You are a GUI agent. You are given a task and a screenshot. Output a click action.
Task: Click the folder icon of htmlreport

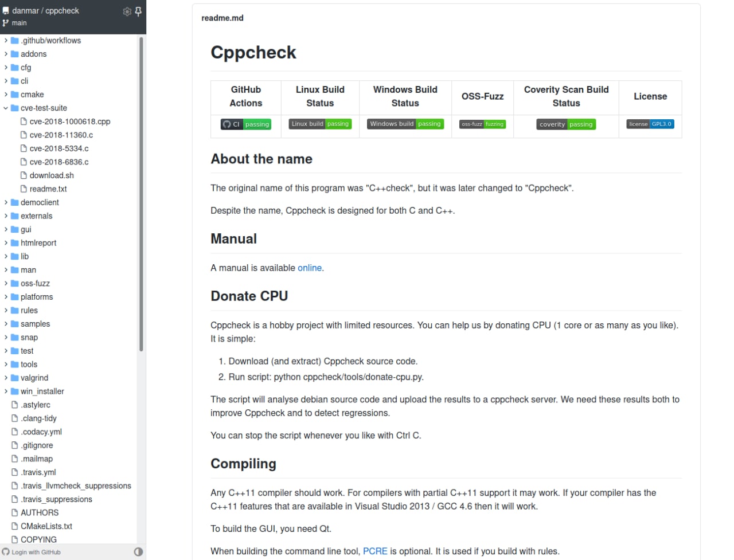[x=15, y=243]
